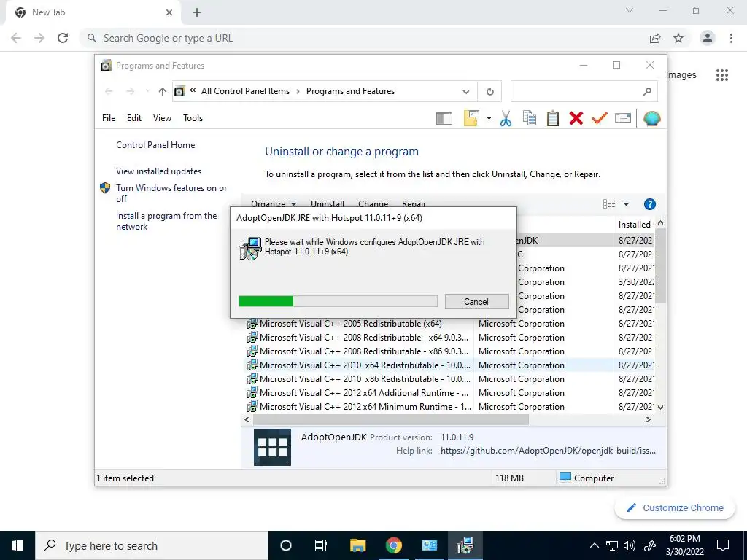Click the Up one level arrow
Screen dimensions: 747x560
163,91
